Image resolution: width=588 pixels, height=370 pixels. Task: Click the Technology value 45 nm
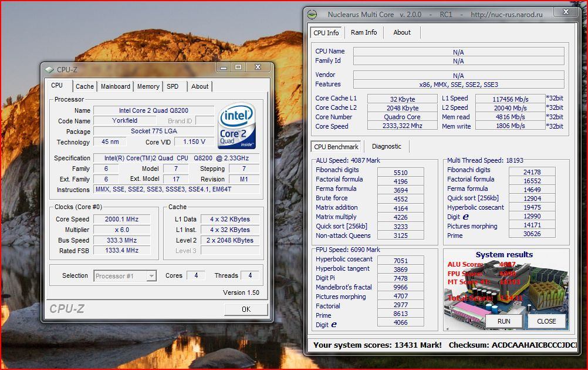pos(110,142)
